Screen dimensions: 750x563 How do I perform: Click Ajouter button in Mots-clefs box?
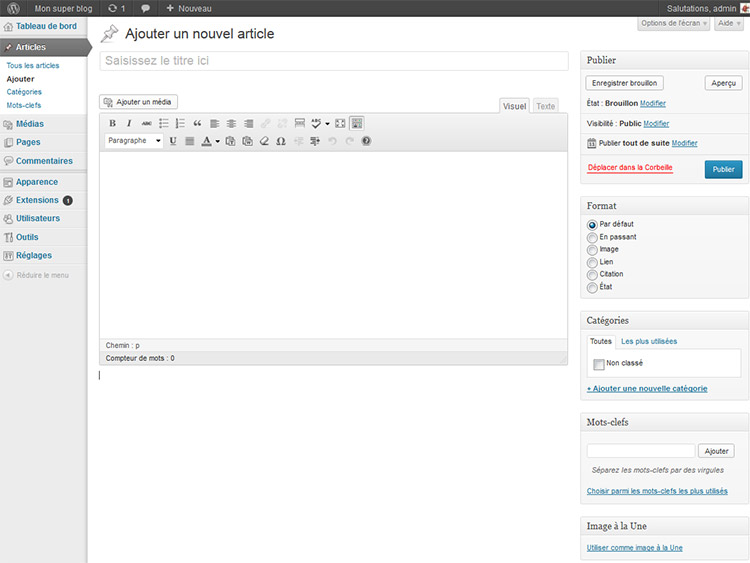[716, 451]
